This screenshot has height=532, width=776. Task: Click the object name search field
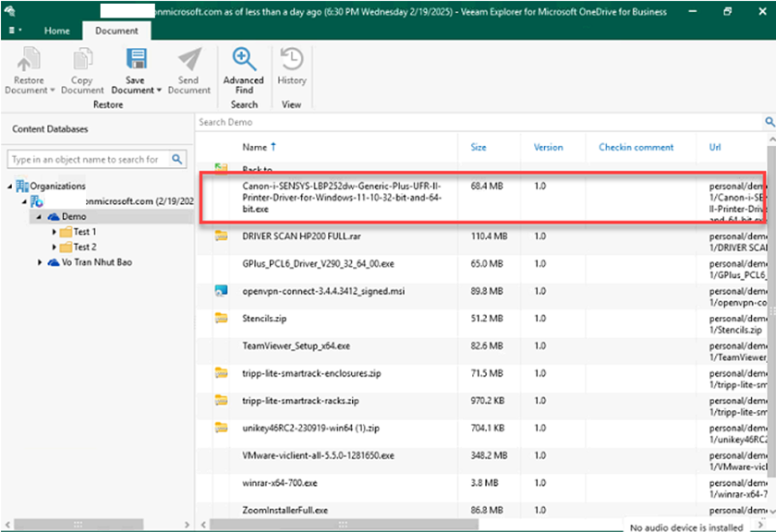click(87, 160)
